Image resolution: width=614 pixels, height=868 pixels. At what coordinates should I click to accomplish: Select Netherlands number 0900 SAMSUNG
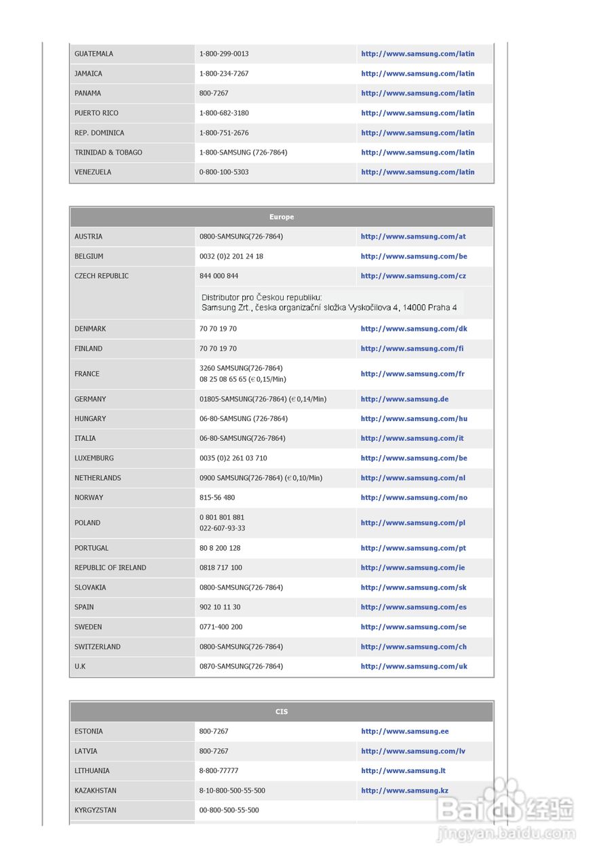coord(261,478)
